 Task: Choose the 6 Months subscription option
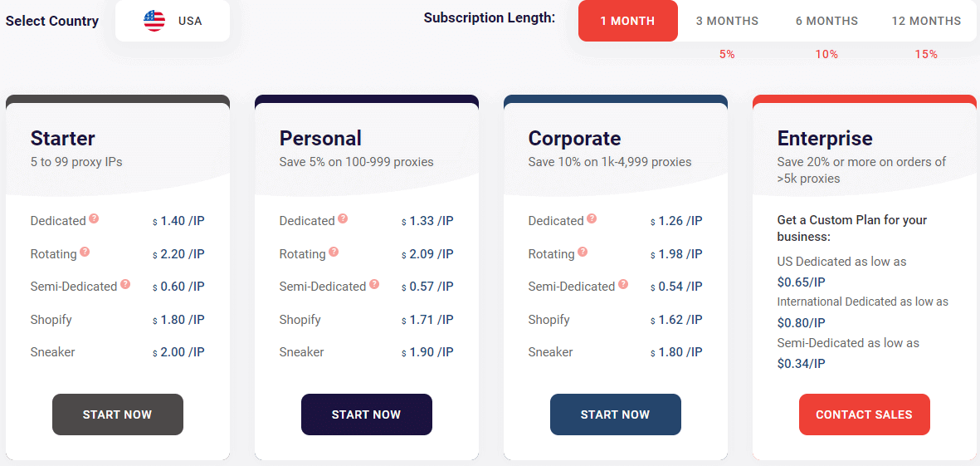826,21
